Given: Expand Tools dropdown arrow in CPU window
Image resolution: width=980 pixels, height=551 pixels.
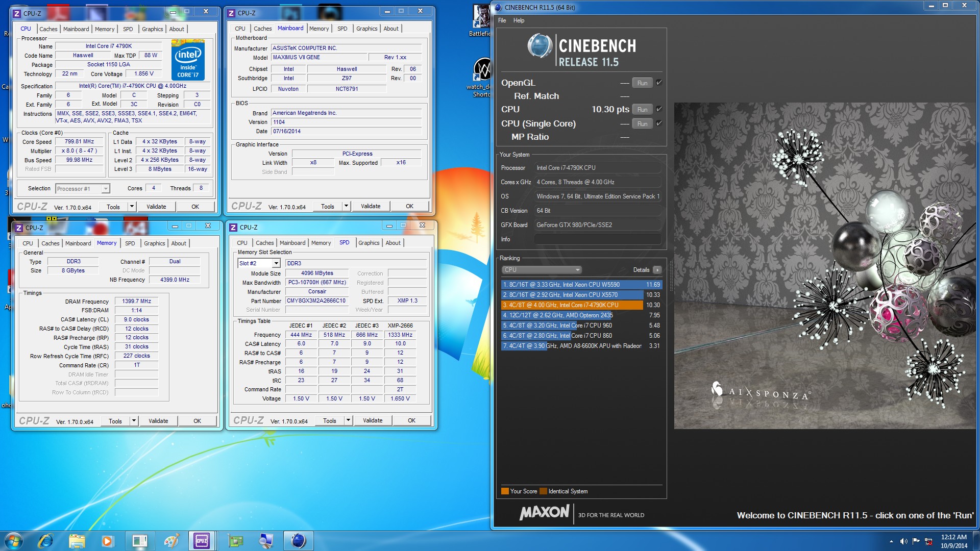Looking at the screenshot, I should point(132,207).
